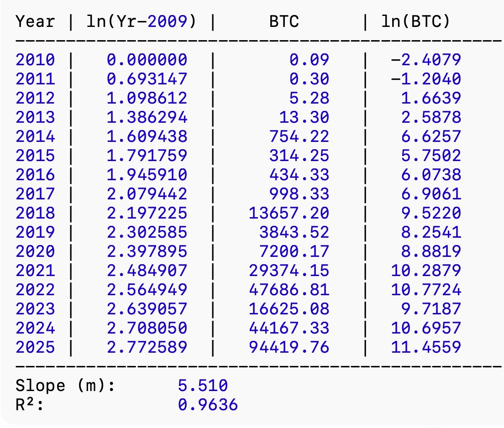Select BTC price 7200.17
Image resolution: width=504 pixels, height=428 pixels.
tap(294, 251)
